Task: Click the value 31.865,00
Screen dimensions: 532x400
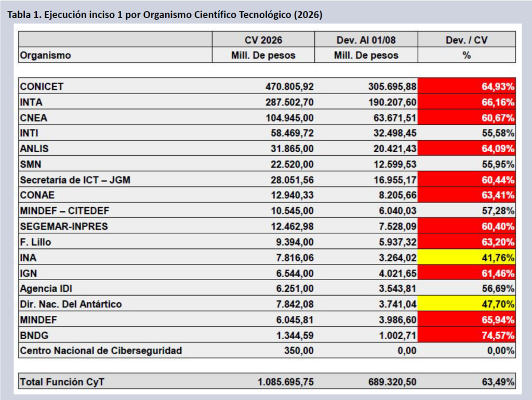Action: coord(292,149)
